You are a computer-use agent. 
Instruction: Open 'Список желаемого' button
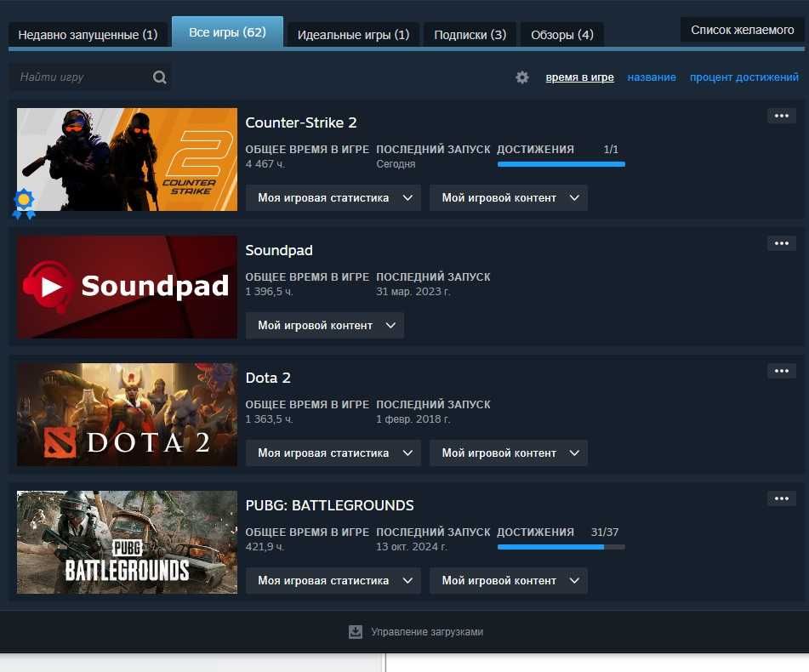click(743, 30)
